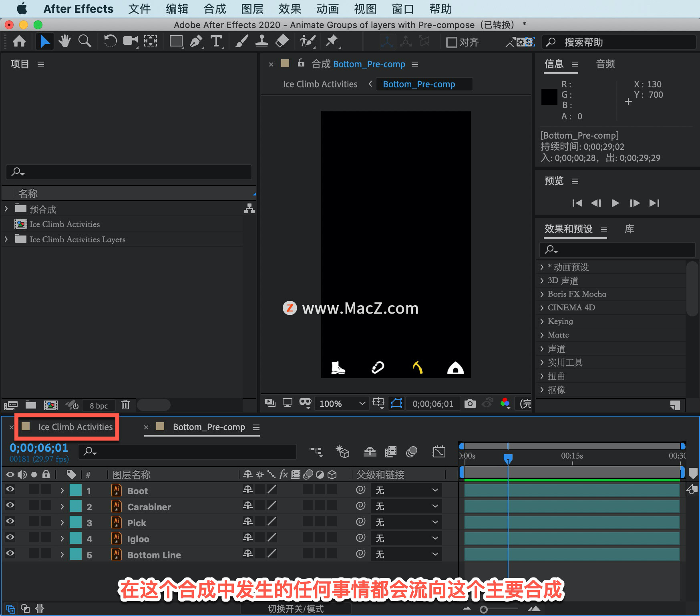
Task: Open parent dropdown for Pick layer
Action: (406, 522)
